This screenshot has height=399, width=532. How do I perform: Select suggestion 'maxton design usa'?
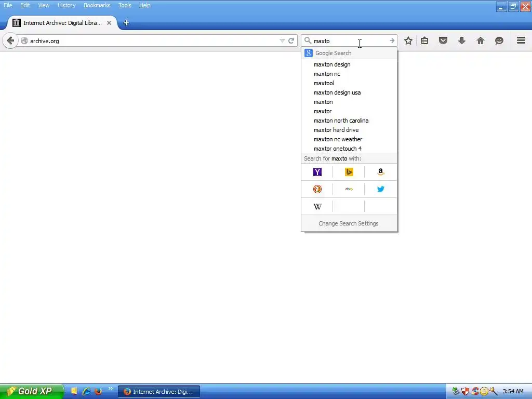coord(349,92)
